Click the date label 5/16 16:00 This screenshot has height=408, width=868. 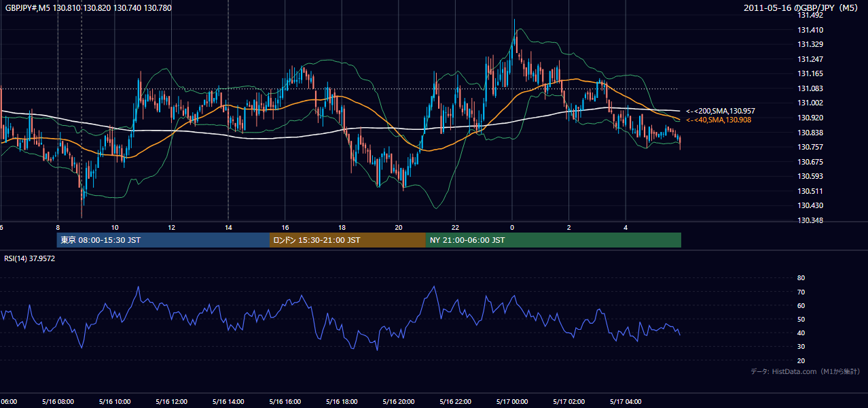tap(285, 402)
